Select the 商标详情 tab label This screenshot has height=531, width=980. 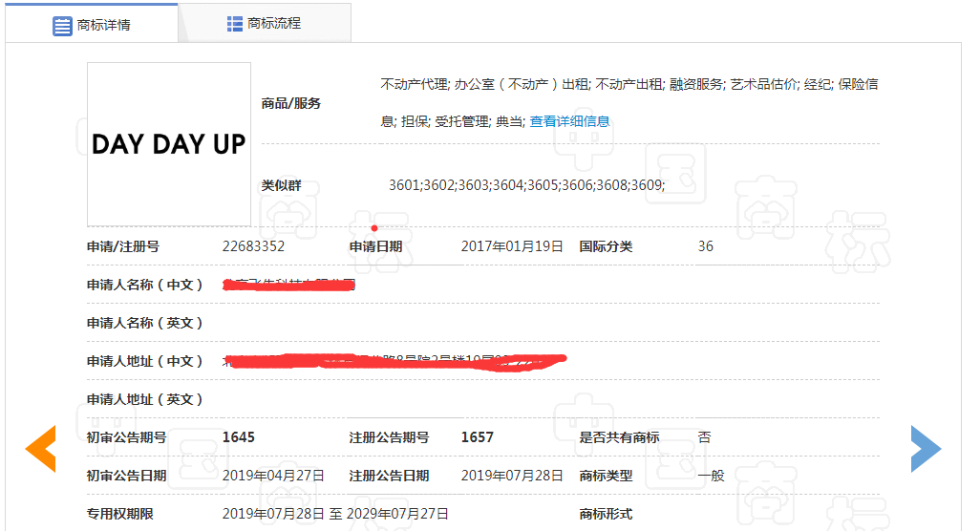[104, 26]
